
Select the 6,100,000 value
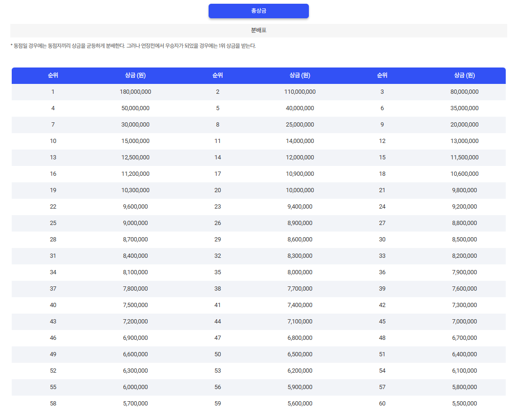tap(464, 371)
